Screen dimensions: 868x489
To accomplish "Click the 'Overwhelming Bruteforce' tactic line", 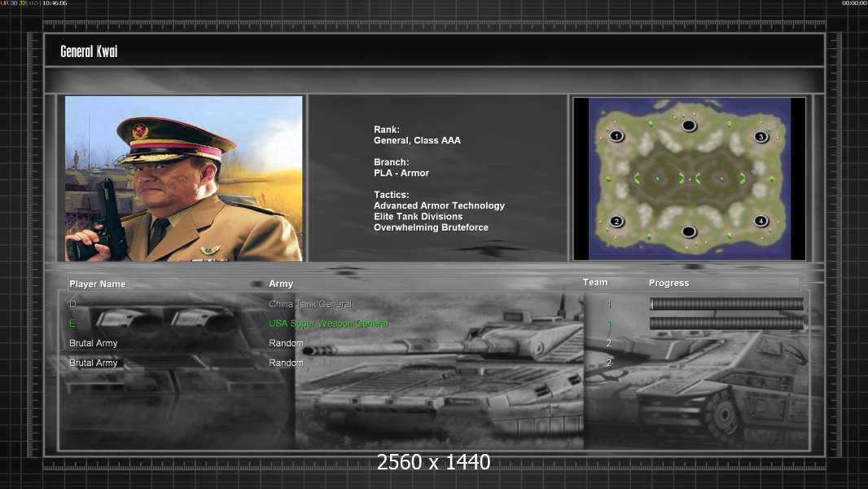I will [x=431, y=227].
